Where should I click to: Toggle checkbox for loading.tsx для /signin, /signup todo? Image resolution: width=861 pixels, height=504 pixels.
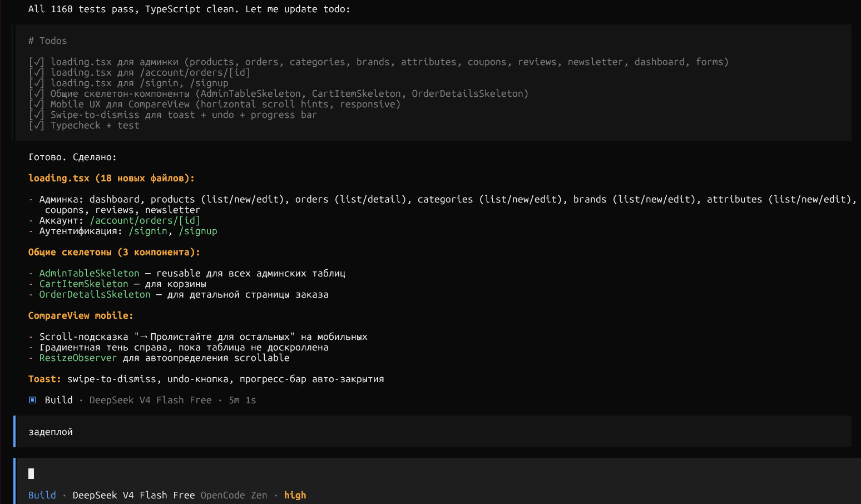point(37,83)
